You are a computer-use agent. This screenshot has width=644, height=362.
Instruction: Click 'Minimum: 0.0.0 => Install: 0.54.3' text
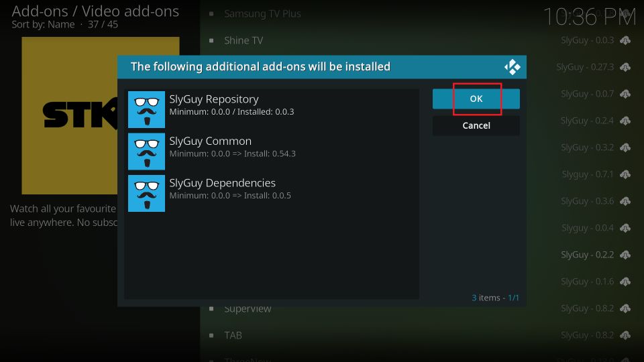233,154
